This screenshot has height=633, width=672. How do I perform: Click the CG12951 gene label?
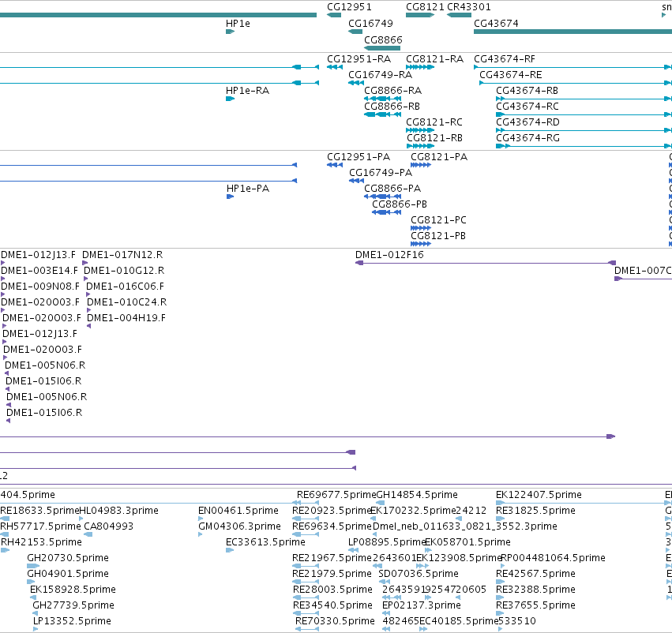[349, 7]
